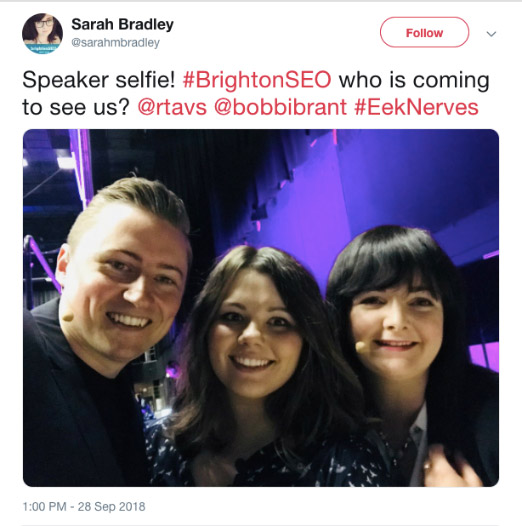Open the #EekNerves hashtag
Image resolution: width=522 pixels, height=526 pixels.
416,107
